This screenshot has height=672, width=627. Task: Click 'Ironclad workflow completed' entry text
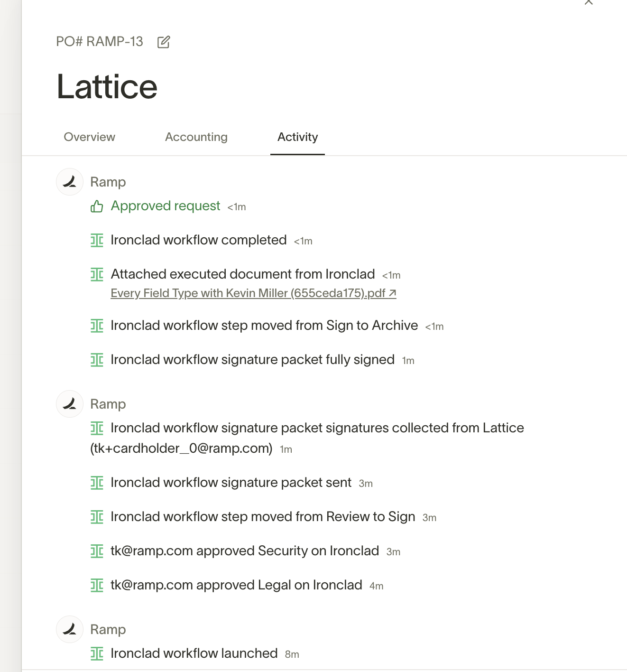(x=199, y=240)
